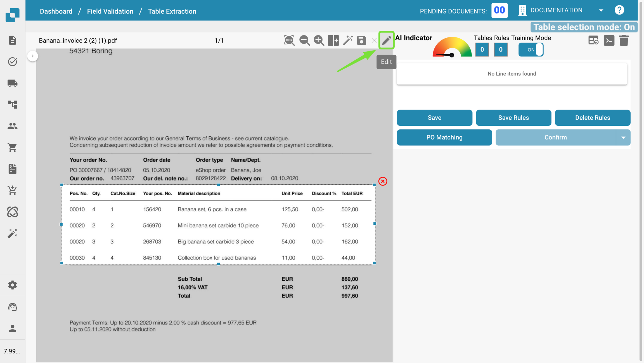
Task: Click the PO Matching button
Action: [444, 137]
